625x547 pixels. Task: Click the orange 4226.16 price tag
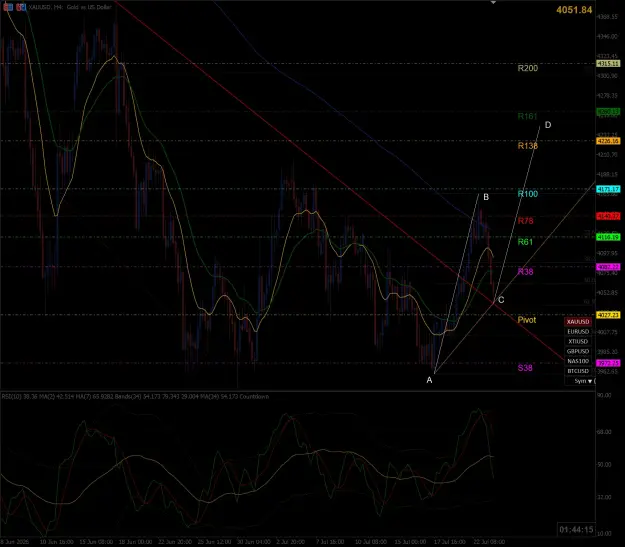click(608, 141)
